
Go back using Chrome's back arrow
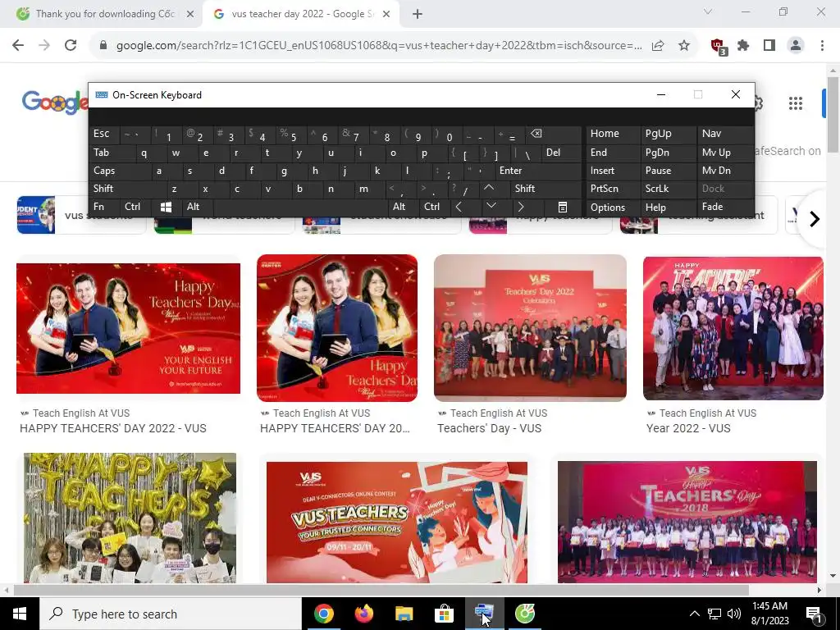[18, 45]
